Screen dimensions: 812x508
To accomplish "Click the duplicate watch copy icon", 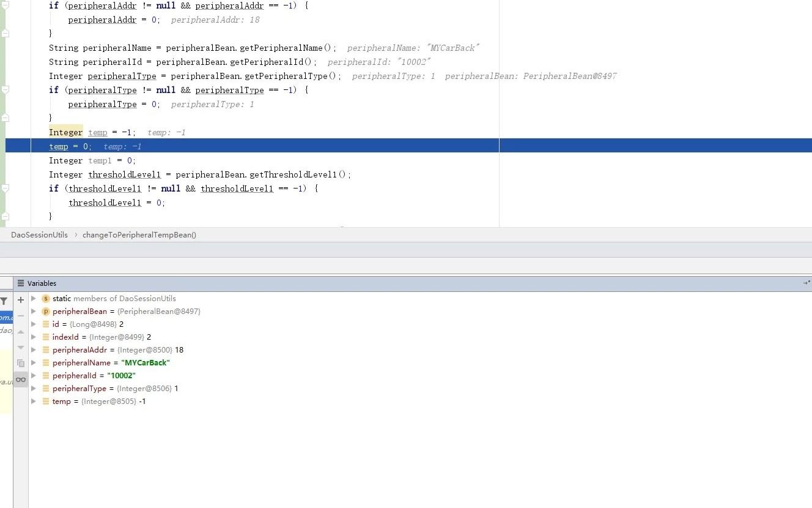I will 21,364.
